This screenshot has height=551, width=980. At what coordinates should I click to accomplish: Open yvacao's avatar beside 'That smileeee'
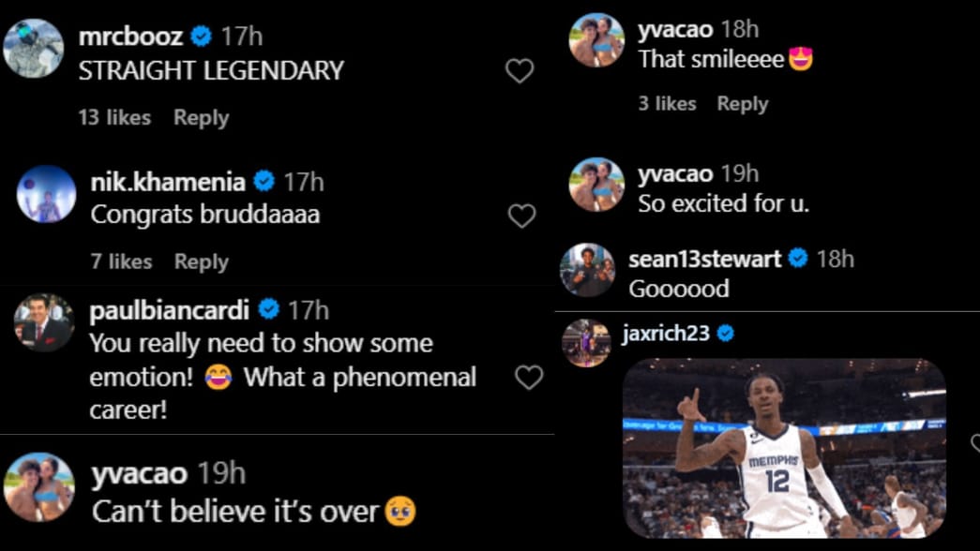pyautogui.click(x=596, y=40)
